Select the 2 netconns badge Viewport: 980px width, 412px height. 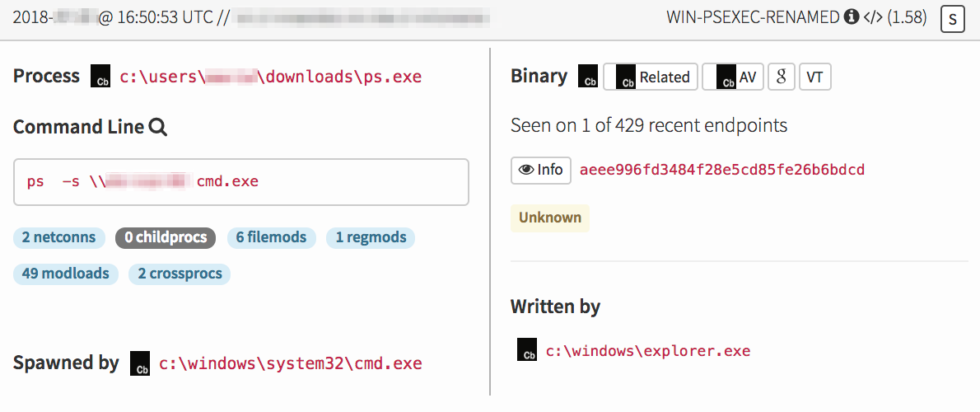pyautogui.click(x=58, y=237)
